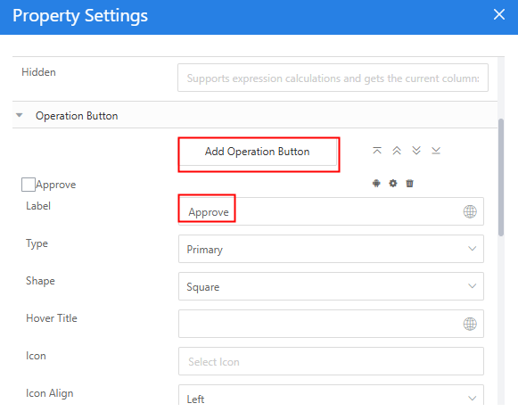Click the Add Operation Button
Viewport: 518px width, 420px height.
pos(258,152)
